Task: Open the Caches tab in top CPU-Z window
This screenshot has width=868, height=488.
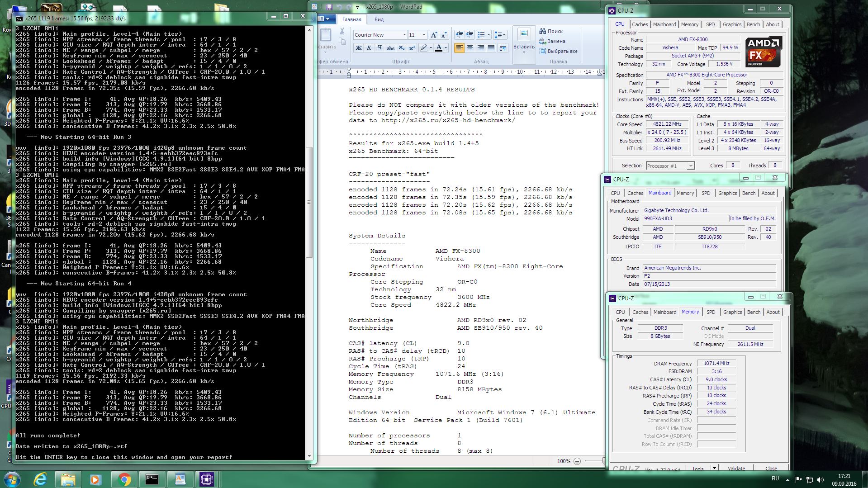Action: (640, 24)
